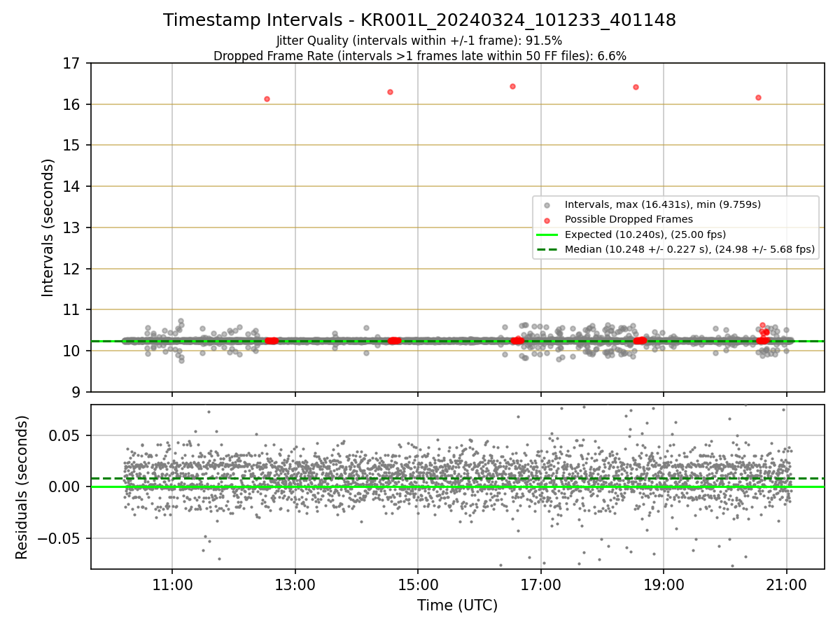Click the "Intervals (seconds)" y-axis label
Image resolution: width=840 pixels, height=630 pixels.
tap(48, 227)
